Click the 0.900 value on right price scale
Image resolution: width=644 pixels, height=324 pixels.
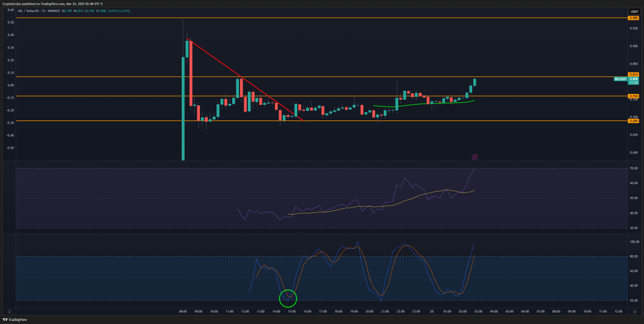(633, 46)
